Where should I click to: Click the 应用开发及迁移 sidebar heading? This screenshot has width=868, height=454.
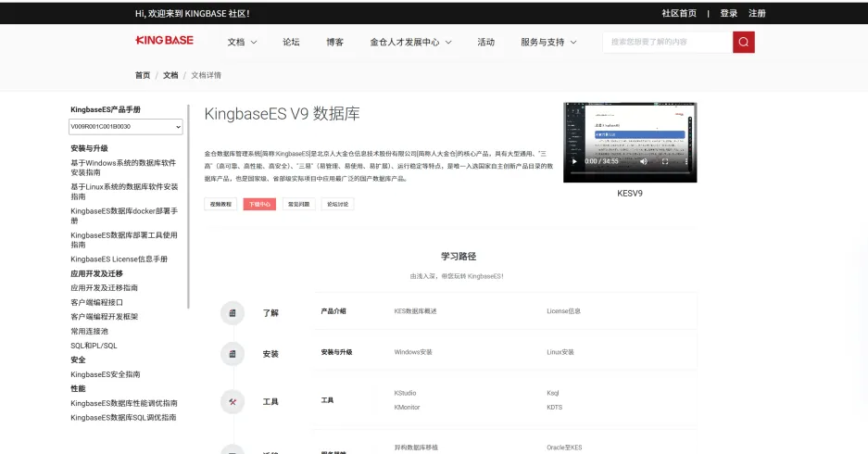[x=96, y=273]
